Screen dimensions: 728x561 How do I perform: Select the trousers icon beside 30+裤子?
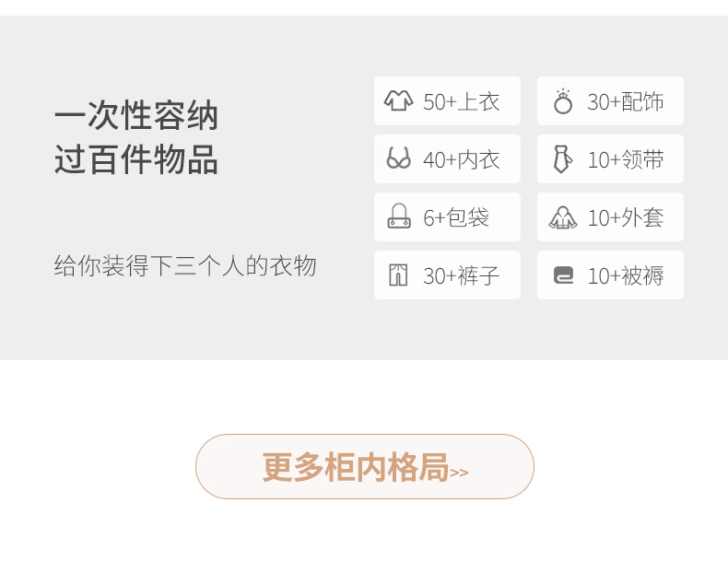coord(398,275)
